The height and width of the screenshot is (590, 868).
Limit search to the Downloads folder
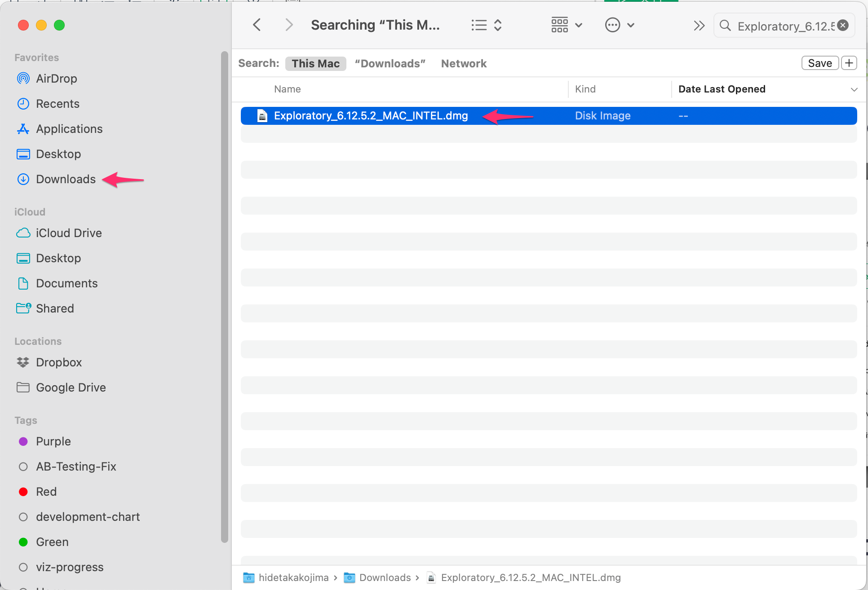389,63
